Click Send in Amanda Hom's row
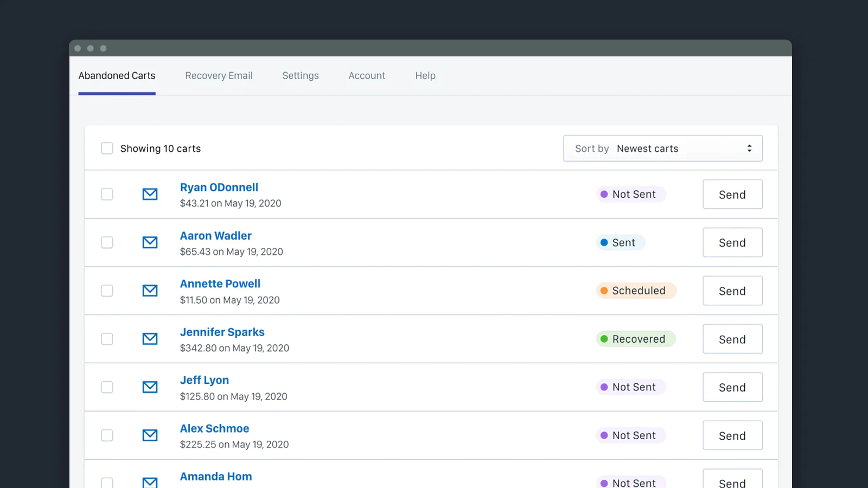 click(732, 479)
